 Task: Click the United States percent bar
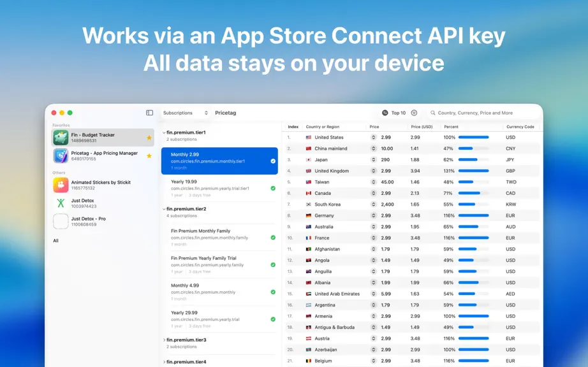(x=473, y=138)
